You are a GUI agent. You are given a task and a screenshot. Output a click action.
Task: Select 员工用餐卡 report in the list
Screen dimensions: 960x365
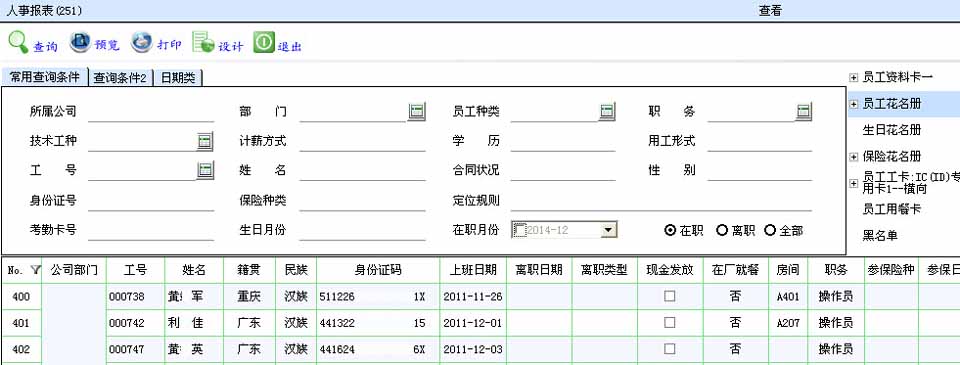point(891,209)
